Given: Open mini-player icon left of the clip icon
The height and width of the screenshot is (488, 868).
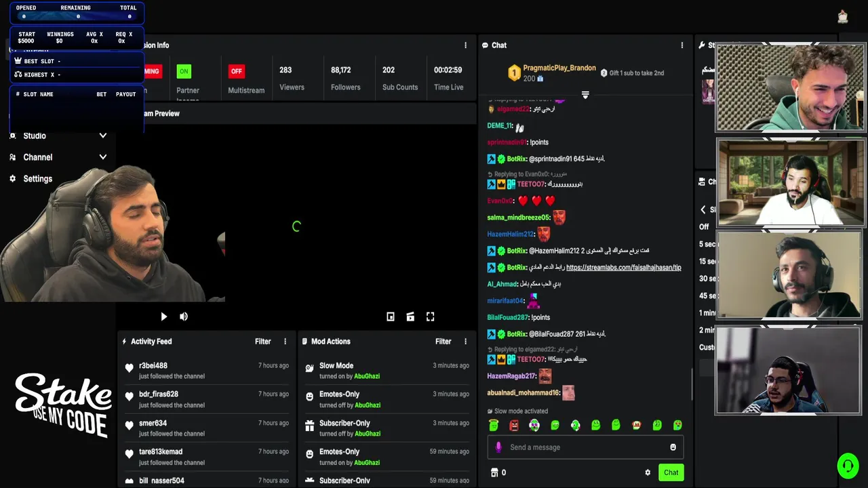Looking at the screenshot, I should [391, 317].
